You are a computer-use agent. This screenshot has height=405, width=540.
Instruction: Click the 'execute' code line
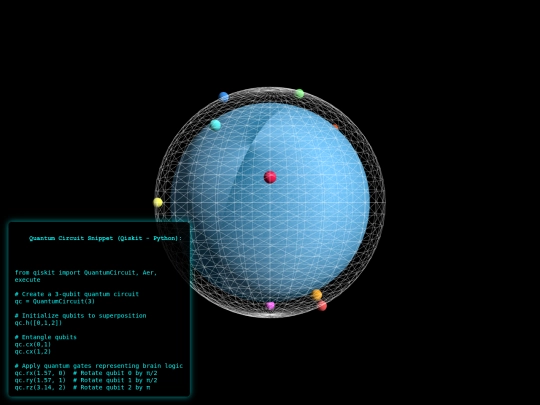click(28, 280)
